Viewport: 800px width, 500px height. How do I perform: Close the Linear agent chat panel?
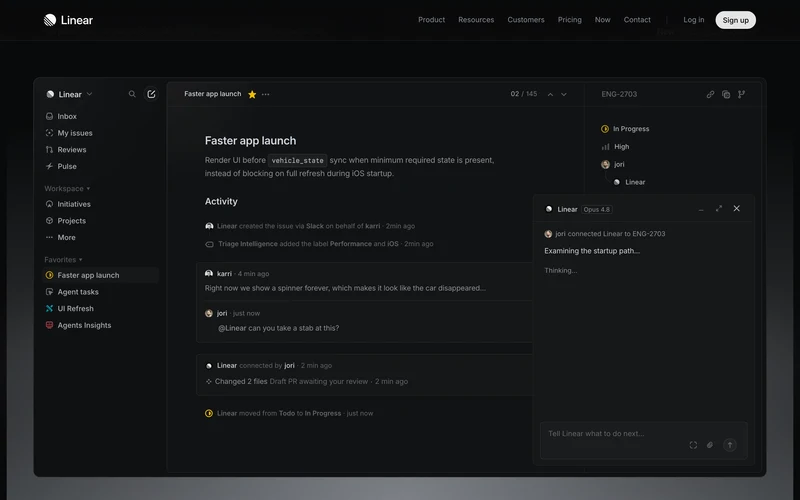737,208
